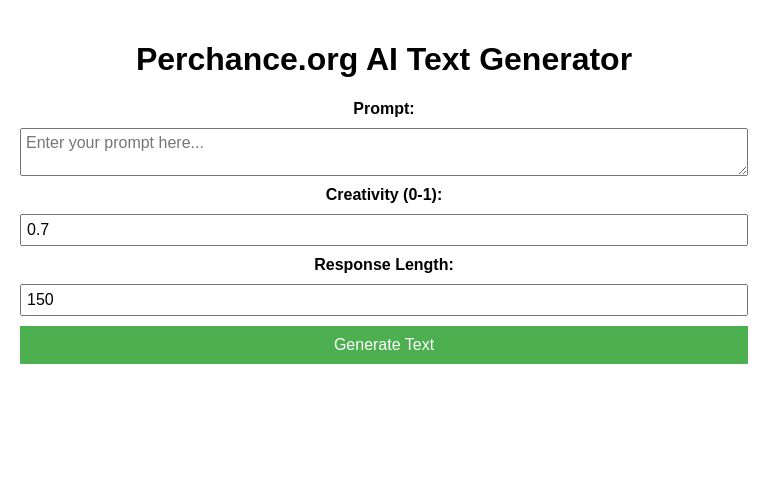Screen dimensions: 768x480
Task: Click inside the field below Creativity label
Action: (384, 230)
